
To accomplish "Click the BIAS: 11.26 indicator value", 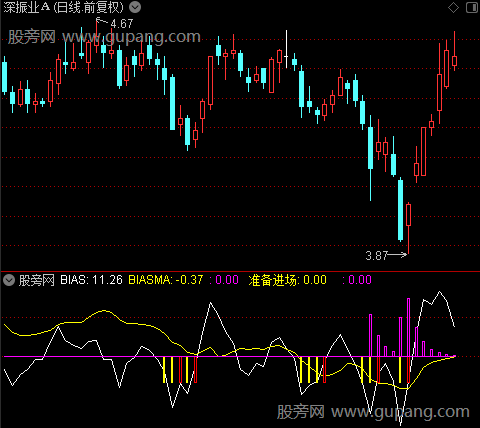I will (91, 280).
